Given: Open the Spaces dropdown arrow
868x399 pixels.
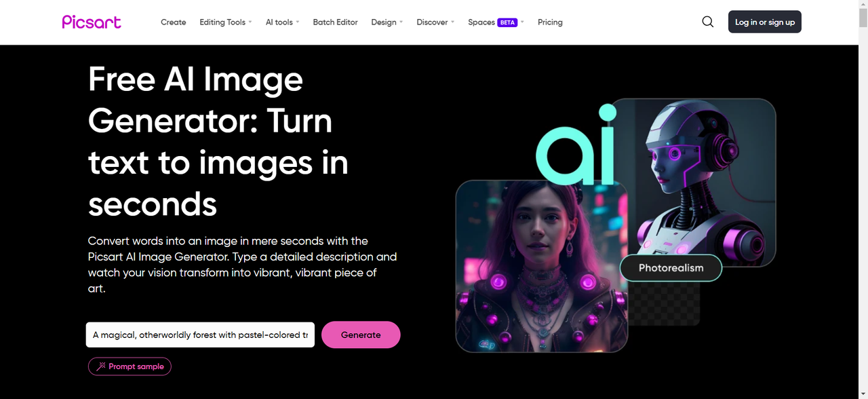Looking at the screenshot, I should pyautogui.click(x=522, y=22).
